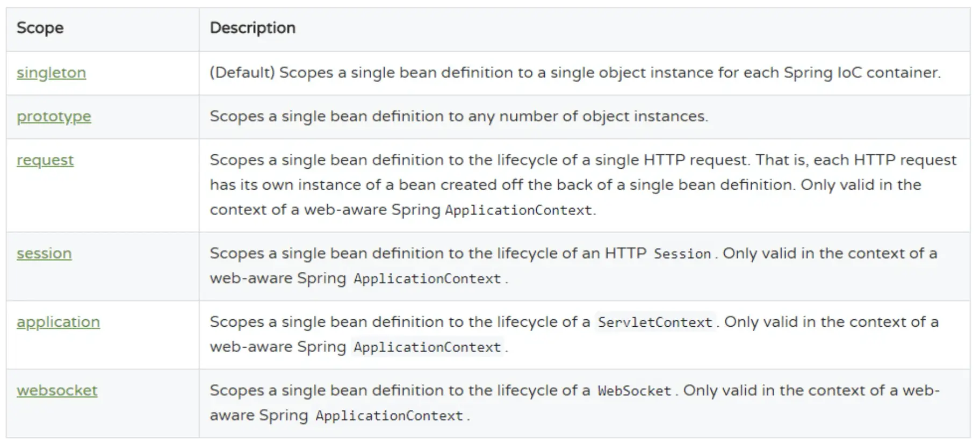Click the prototype description about object instances

pyautogui.click(x=459, y=117)
